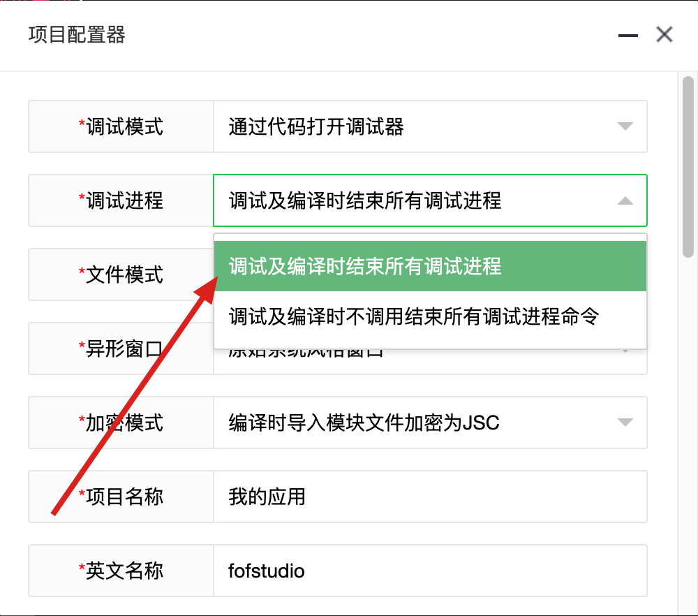698x616 pixels.
Task: Click the 通过代码打开调试器 combo box
Action: pos(430,126)
